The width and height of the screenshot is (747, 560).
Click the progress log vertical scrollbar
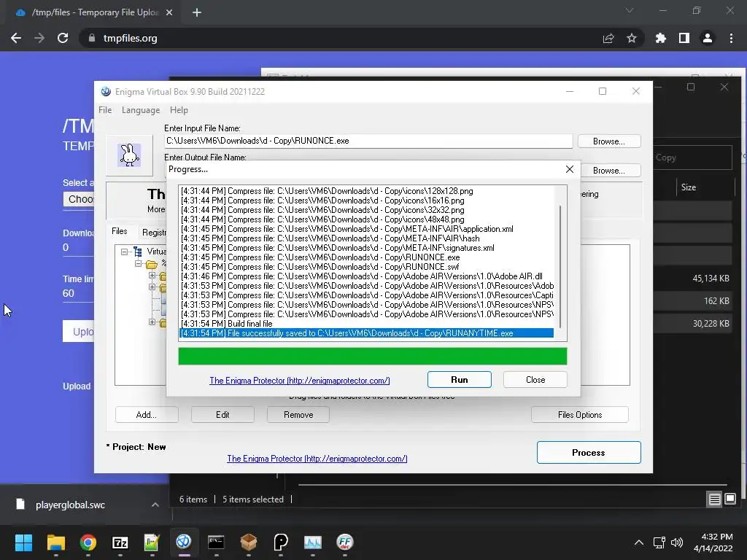pyautogui.click(x=560, y=267)
